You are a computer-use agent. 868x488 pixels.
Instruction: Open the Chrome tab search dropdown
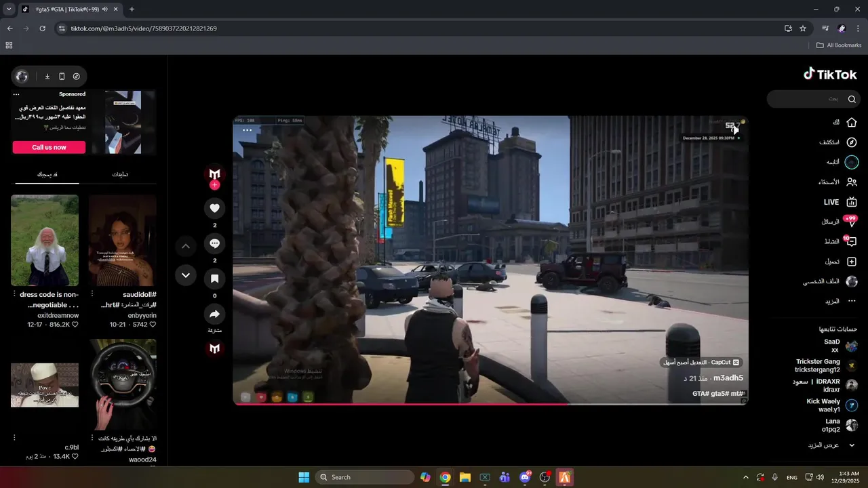(x=9, y=9)
